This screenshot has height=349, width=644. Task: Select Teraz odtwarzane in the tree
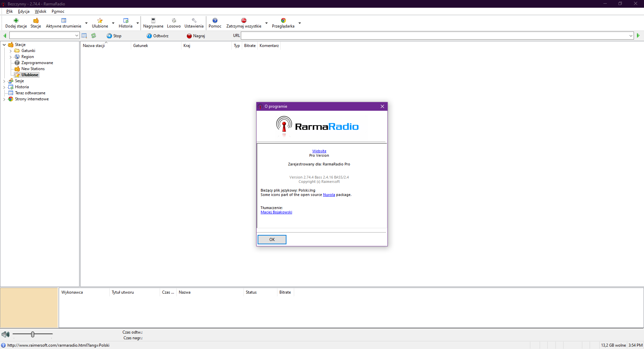click(30, 93)
